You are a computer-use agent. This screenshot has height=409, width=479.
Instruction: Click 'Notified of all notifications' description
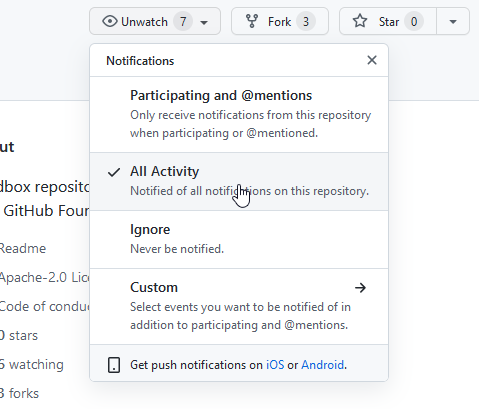tap(249, 191)
